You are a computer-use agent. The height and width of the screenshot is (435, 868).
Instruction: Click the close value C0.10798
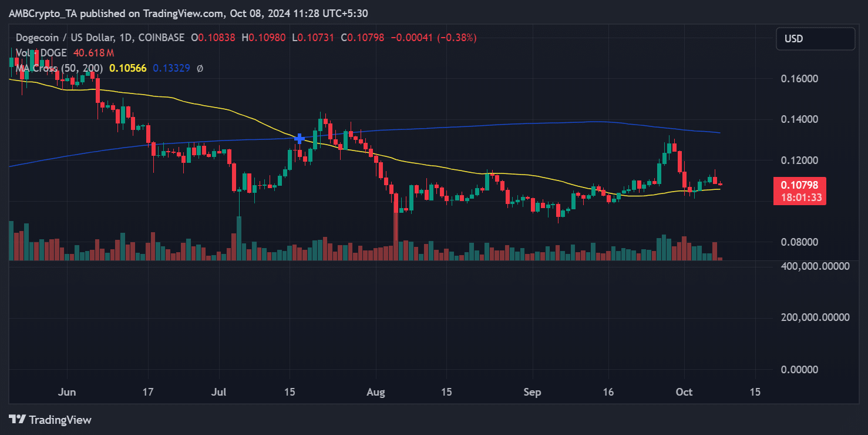tap(362, 38)
